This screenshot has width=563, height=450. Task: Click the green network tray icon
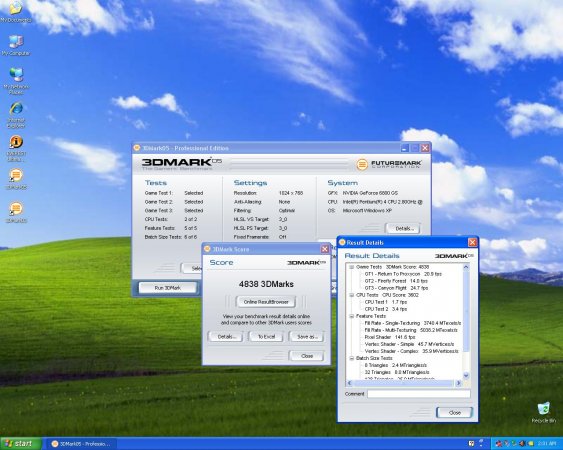pos(514,444)
